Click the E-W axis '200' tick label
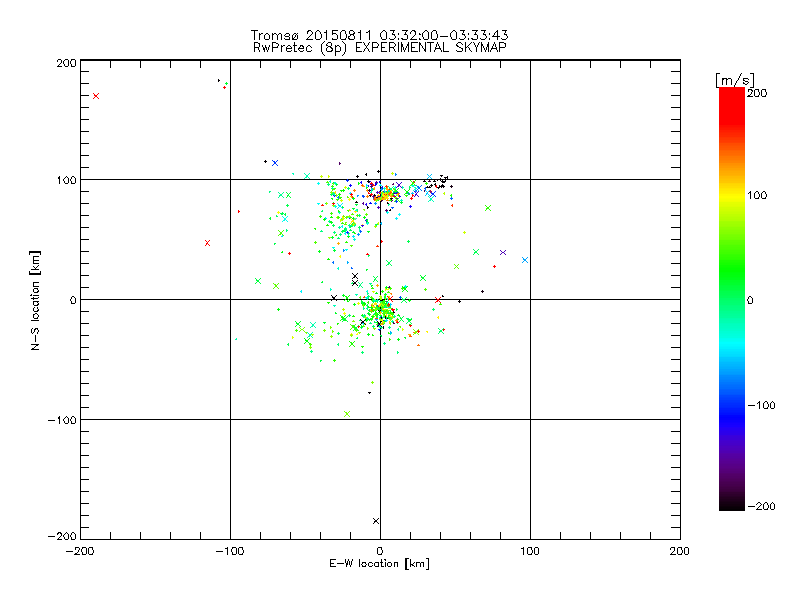Screen dimensions: 800x600 coord(680,551)
